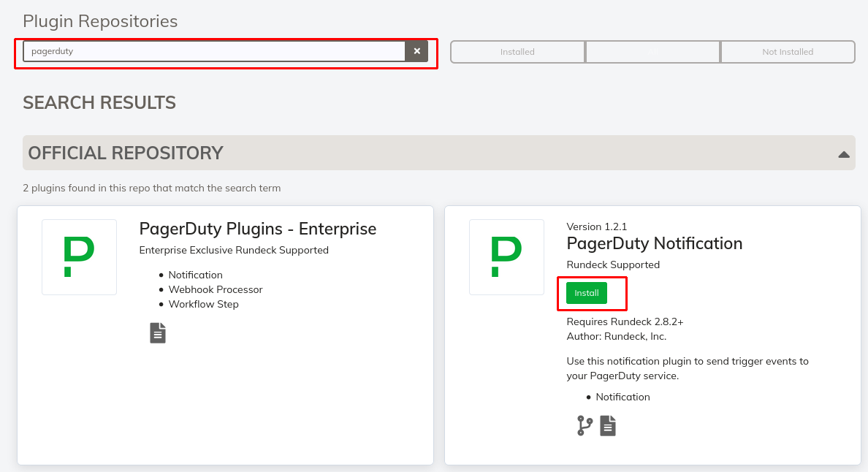Filter plugins by Installed
868x472 pixels.
click(x=517, y=52)
